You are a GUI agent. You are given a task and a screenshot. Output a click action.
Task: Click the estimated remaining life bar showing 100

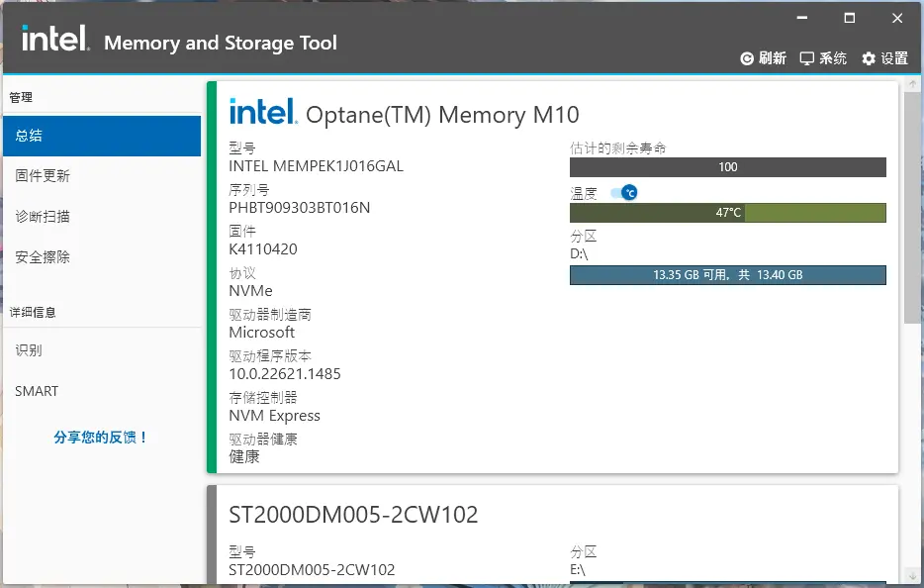pos(727,167)
